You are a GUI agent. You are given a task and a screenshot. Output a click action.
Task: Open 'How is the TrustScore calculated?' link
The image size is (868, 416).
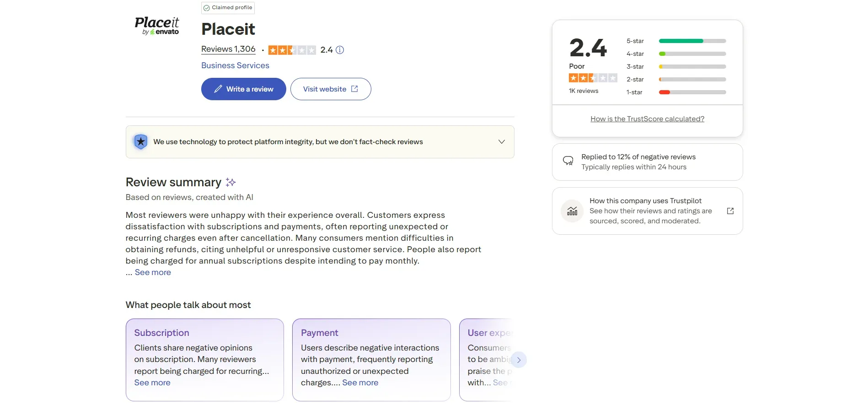pyautogui.click(x=647, y=119)
